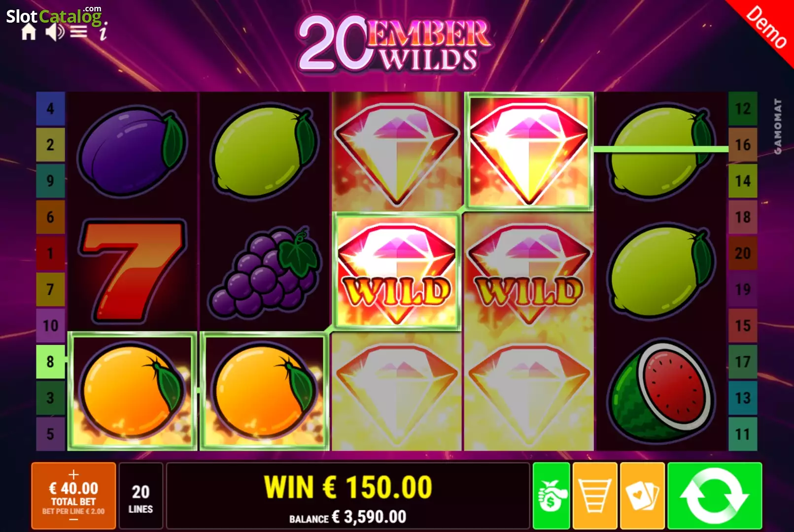Click the home icon
The image size is (794, 532).
pyautogui.click(x=29, y=33)
